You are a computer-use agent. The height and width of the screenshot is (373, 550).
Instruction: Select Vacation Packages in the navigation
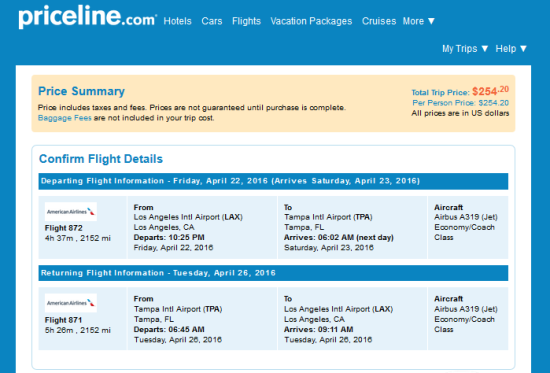click(311, 21)
